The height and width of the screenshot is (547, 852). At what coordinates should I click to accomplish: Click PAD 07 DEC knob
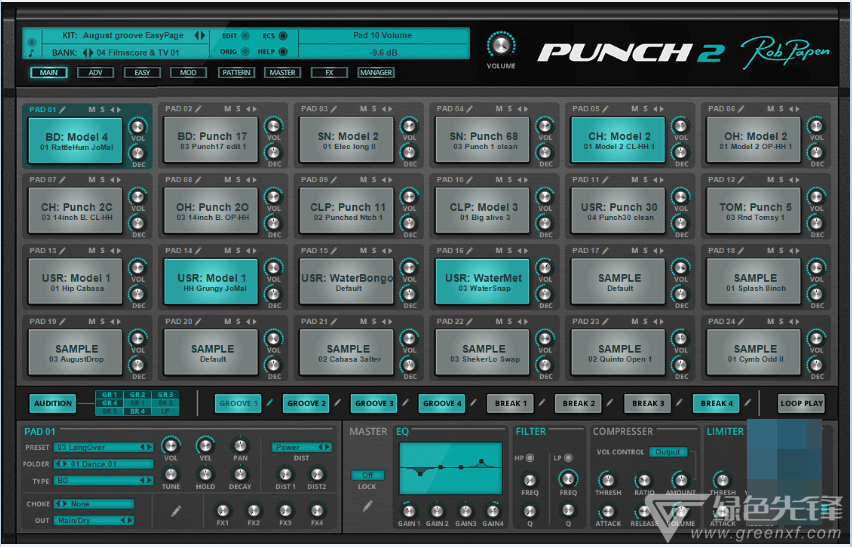[x=137, y=223]
